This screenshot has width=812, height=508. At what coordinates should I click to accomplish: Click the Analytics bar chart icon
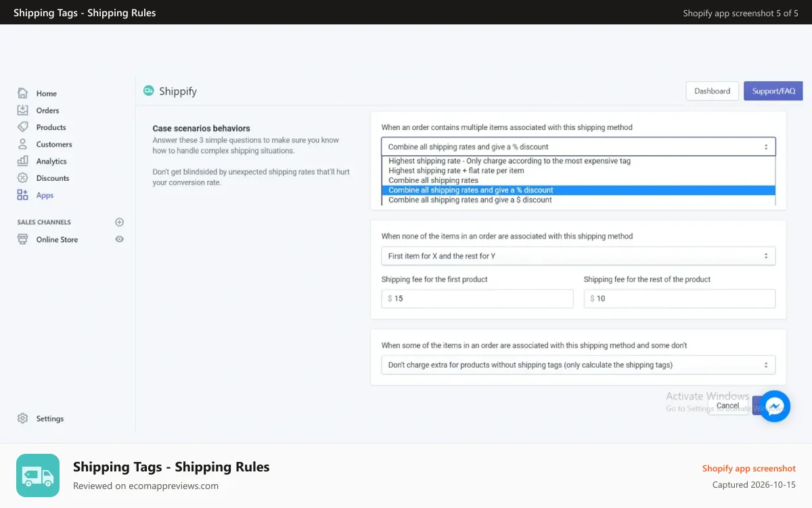pos(22,161)
